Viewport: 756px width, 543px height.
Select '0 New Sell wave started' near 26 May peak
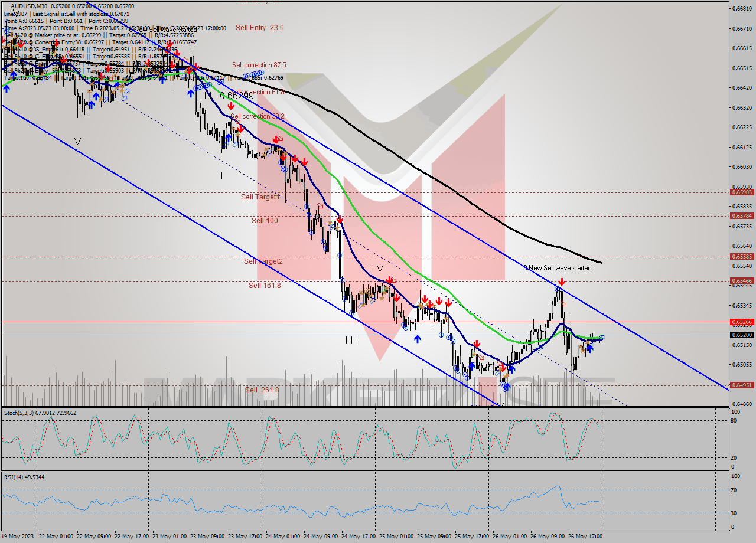[558, 268]
